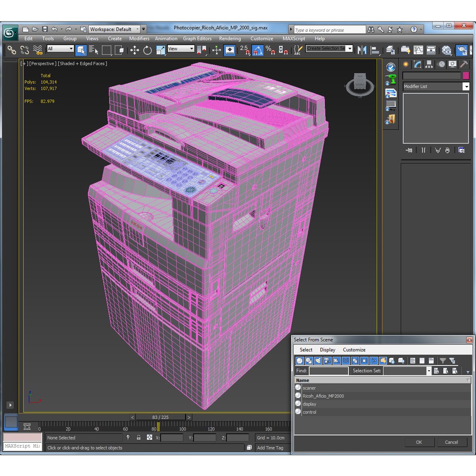
Task: Click the Perspective viewport label
Action: tap(43, 63)
